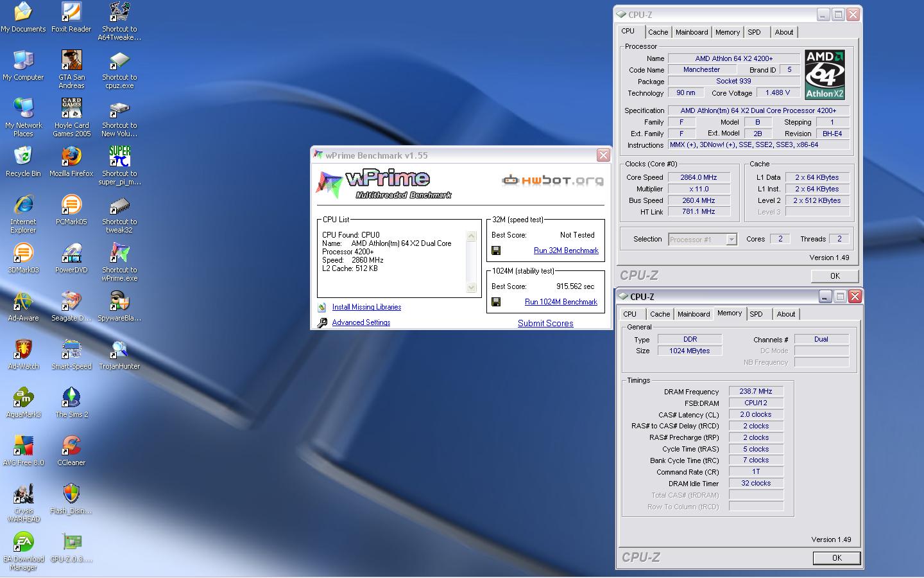Open Cache tab in lower CPU-Z
The image size is (924, 578).
click(660, 314)
